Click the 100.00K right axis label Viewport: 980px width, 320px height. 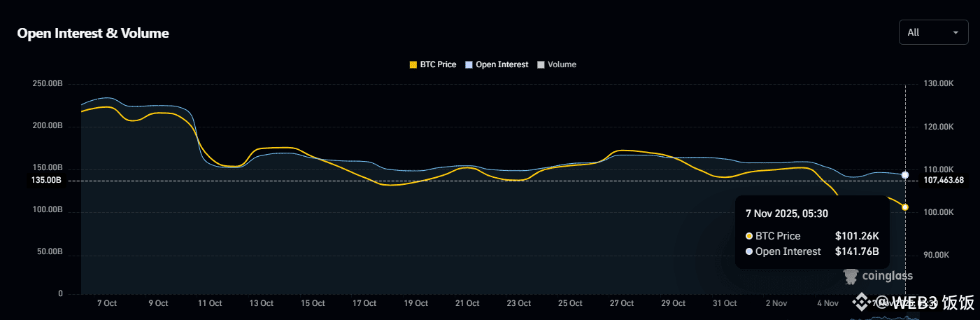pos(939,212)
